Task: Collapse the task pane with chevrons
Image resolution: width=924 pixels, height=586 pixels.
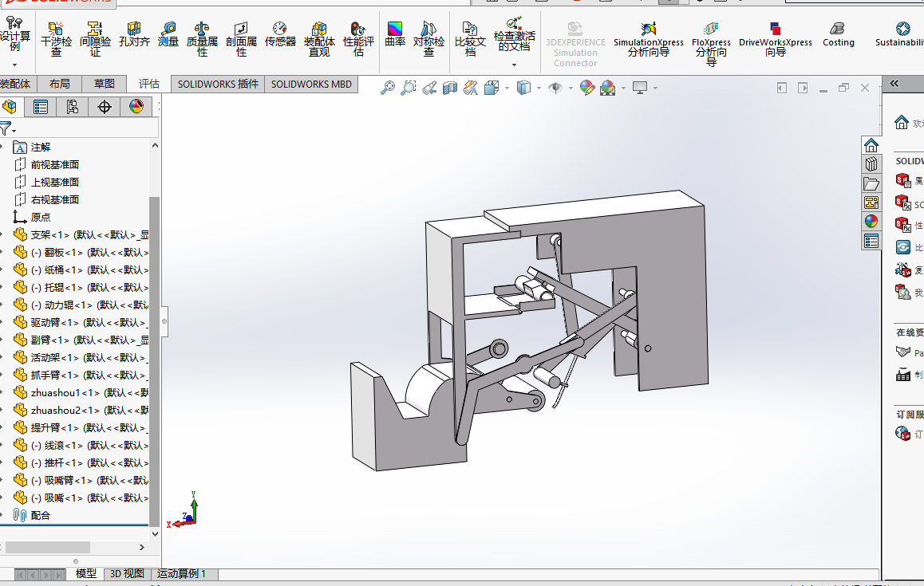Action: [x=894, y=84]
